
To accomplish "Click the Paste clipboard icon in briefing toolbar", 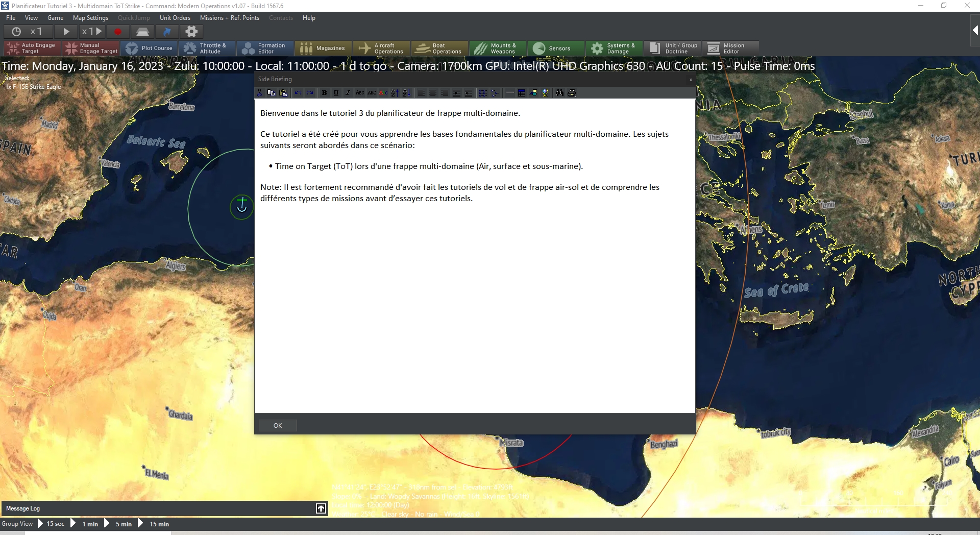I will pos(283,93).
